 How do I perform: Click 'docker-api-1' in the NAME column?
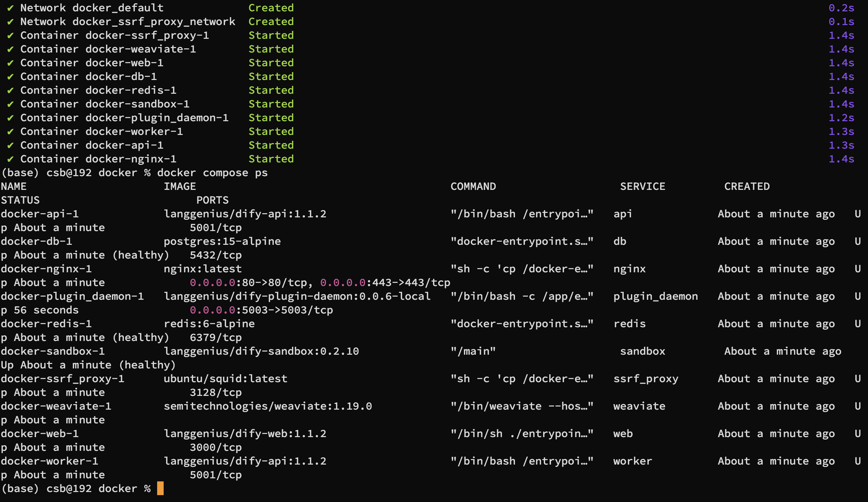(40, 214)
